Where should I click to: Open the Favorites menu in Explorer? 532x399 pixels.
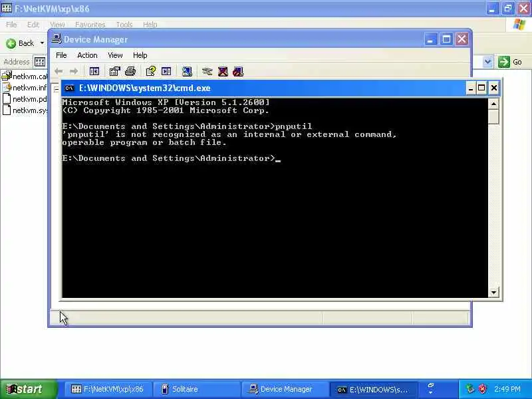point(90,25)
